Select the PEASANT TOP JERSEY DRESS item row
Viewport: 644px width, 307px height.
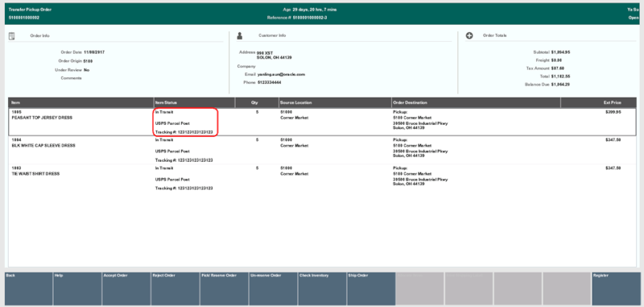(323, 122)
